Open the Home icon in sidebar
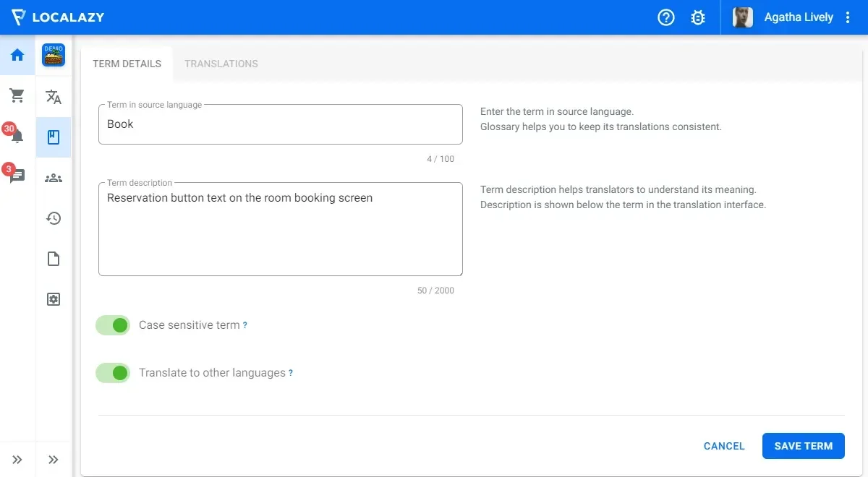 [17, 56]
